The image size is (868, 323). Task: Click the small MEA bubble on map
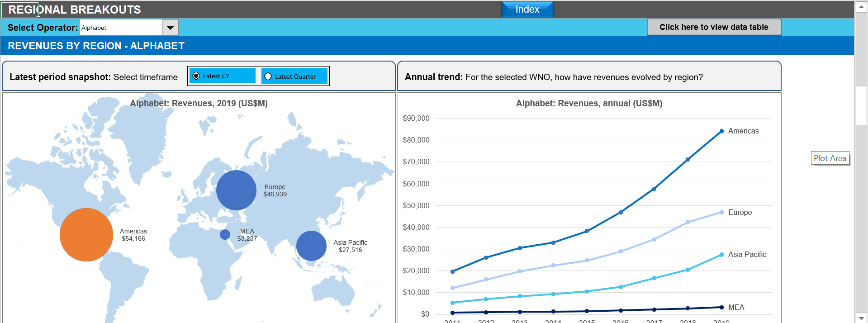[x=225, y=234]
